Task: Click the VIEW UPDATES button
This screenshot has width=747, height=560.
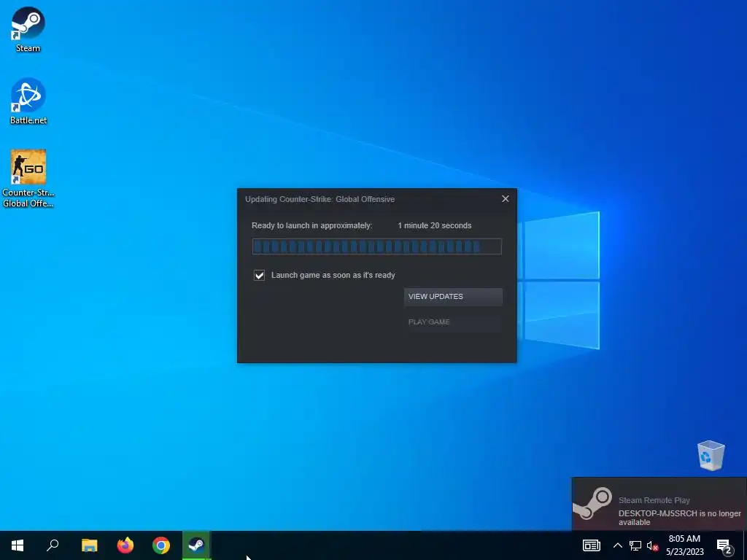Action: [x=453, y=296]
